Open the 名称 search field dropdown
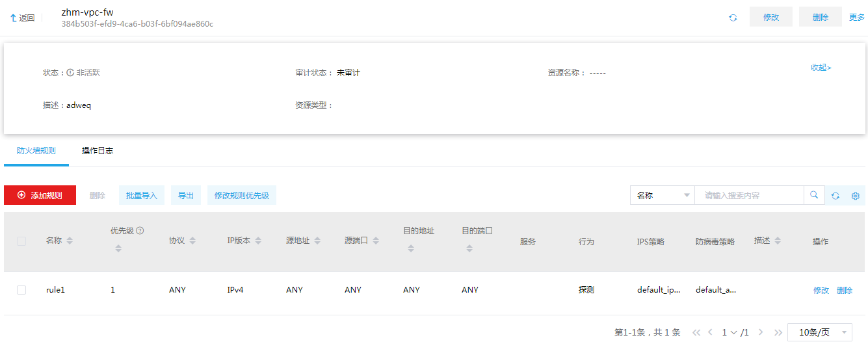Screen dimensions: 868x344 point(662,195)
